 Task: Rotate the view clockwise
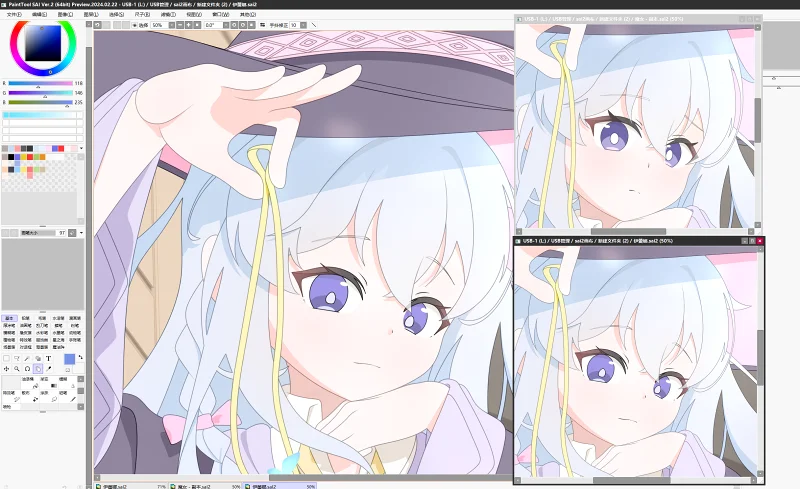click(243, 25)
